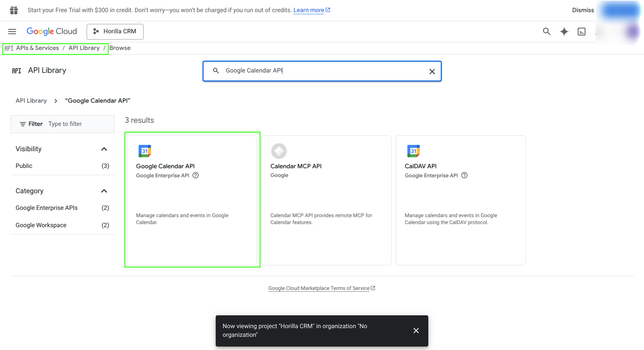This screenshot has width=644, height=350.
Task: Click the Filter lines icon
Action: tap(23, 124)
